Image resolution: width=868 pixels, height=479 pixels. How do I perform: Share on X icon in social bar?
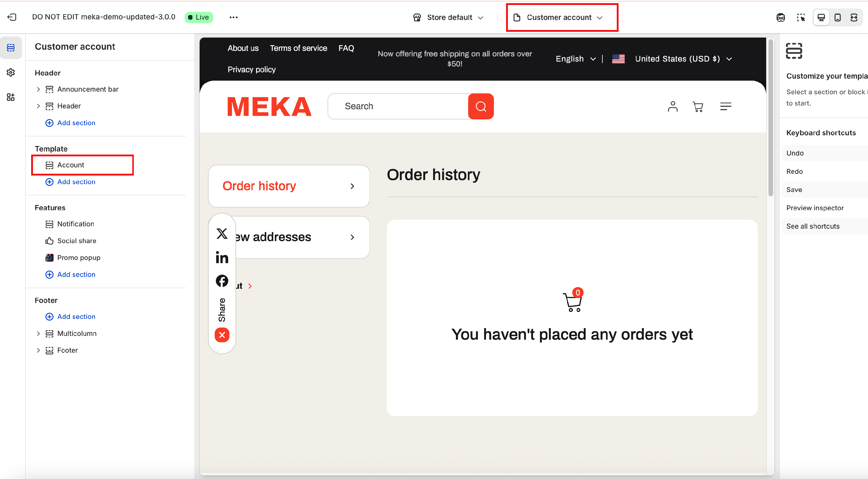tap(222, 234)
